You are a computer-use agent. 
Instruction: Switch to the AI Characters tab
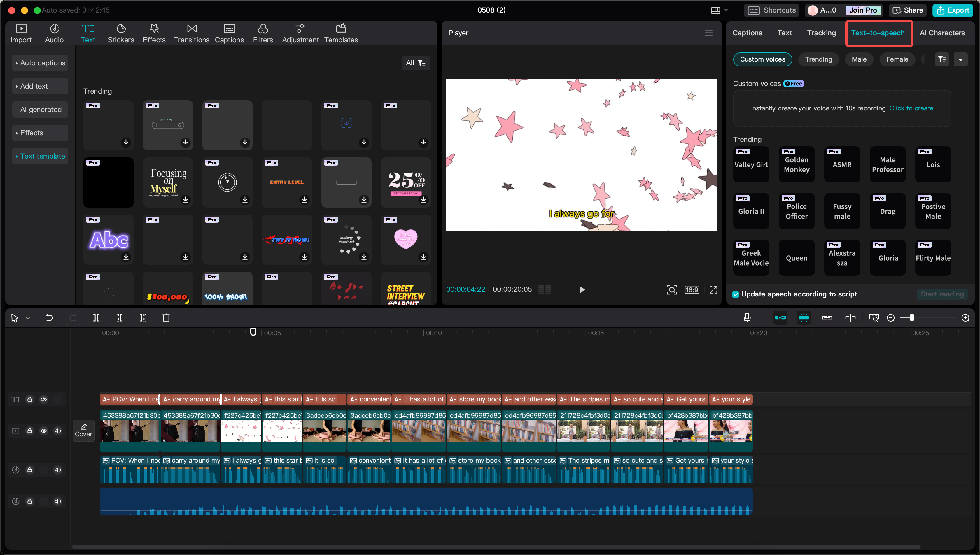942,33
